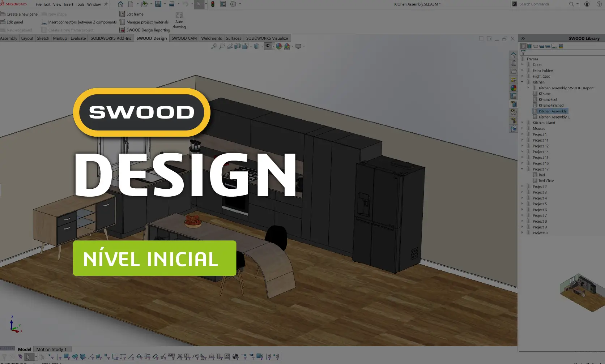Open SOLIDWORKS Options gear icon
605x364 pixels.
point(233,4)
